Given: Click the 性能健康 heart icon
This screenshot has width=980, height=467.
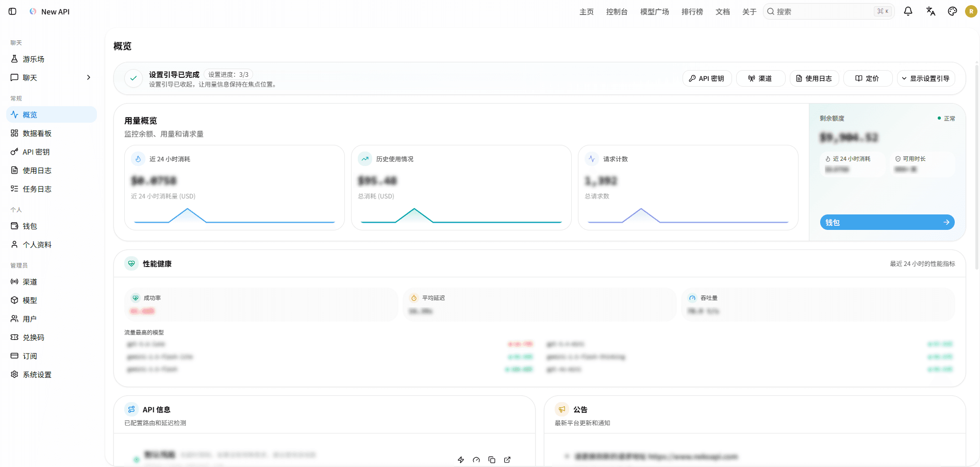Looking at the screenshot, I should click(131, 263).
